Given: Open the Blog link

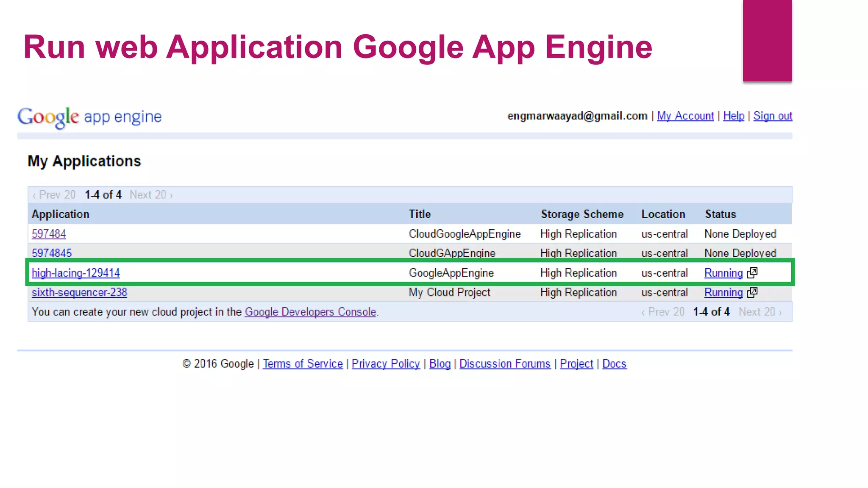Looking at the screenshot, I should [440, 363].
